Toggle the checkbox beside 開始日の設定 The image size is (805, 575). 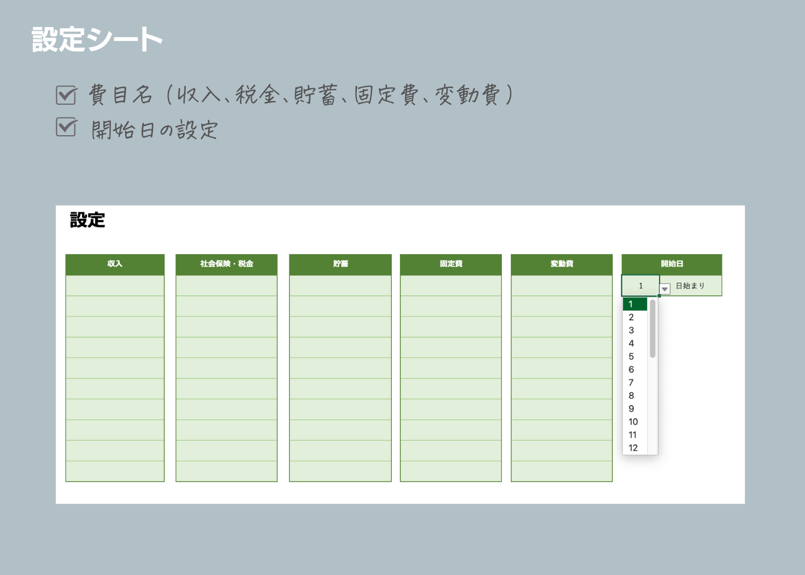(x=66, y=128)
